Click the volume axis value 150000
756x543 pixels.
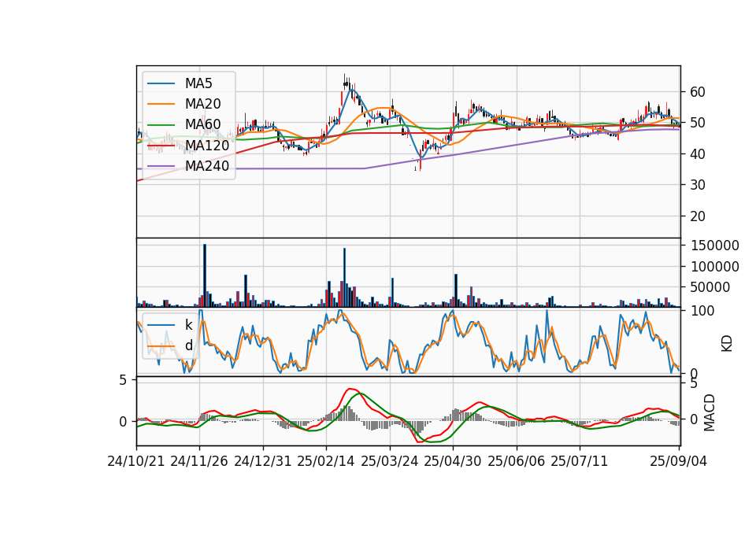pos(715,246)
